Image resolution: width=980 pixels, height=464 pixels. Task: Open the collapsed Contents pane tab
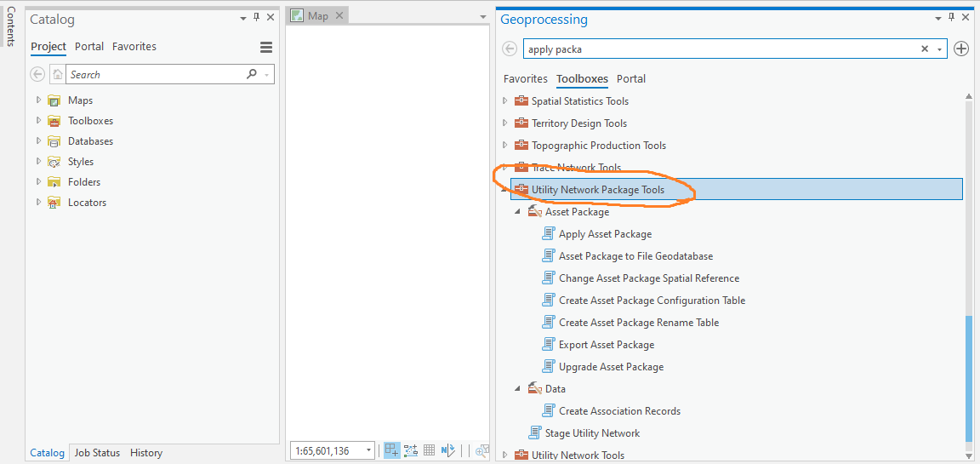(10, 26)
